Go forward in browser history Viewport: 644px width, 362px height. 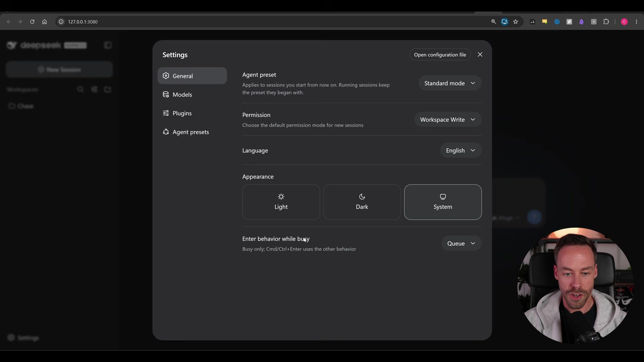click(20, 22)
